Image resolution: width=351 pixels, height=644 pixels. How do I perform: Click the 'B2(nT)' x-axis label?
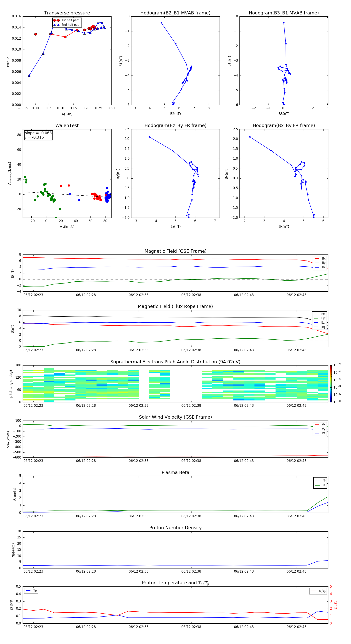175,114
